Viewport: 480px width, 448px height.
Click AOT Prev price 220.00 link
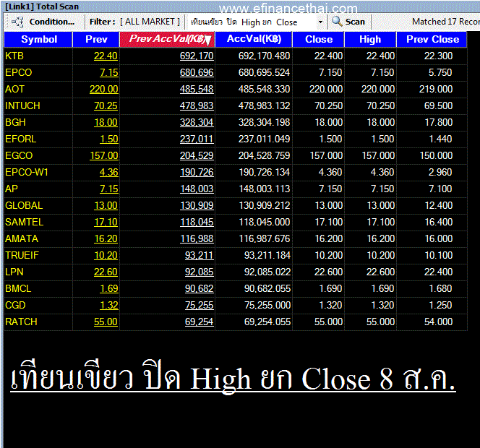(x=103, y=89)
